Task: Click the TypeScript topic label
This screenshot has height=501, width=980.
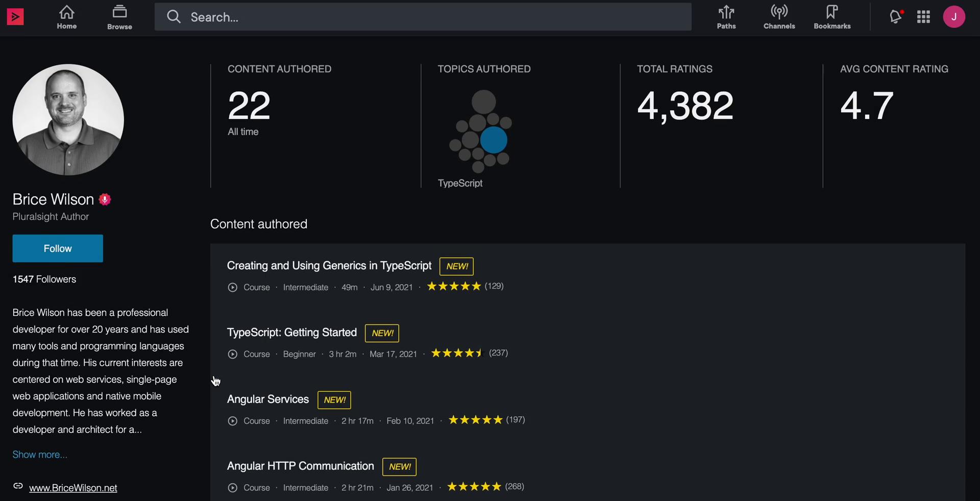Action: tap(460, 183)
